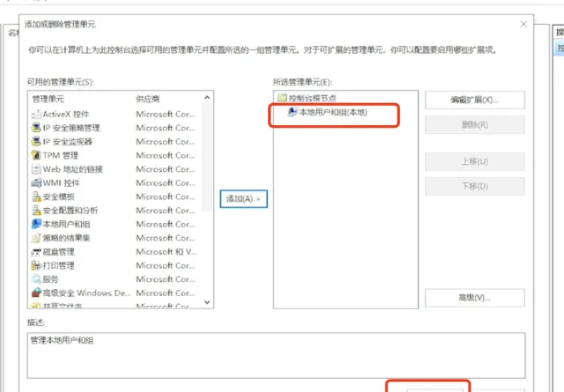Click the 服务 snap-in icon
Image resolution: width=564 pixels, height=392 pixels.
[36, 279]
